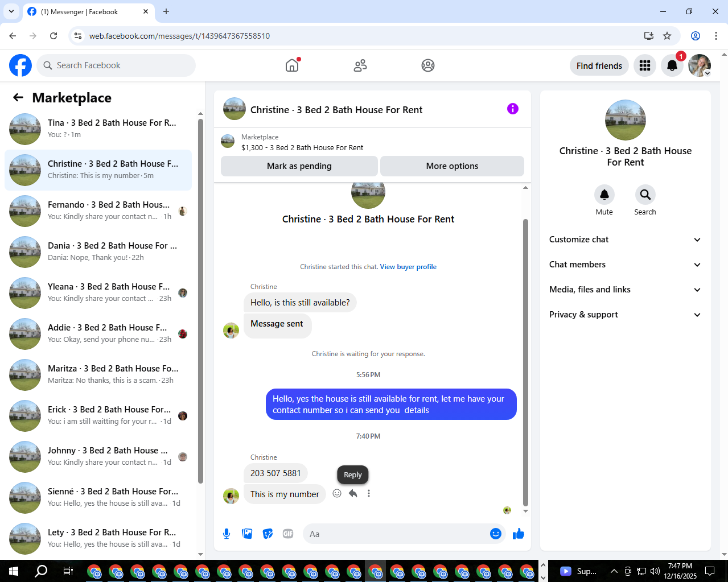Viewport: 728px width, 582px height.
Task: Open Addie's conversation
Action: coord(98,334)
